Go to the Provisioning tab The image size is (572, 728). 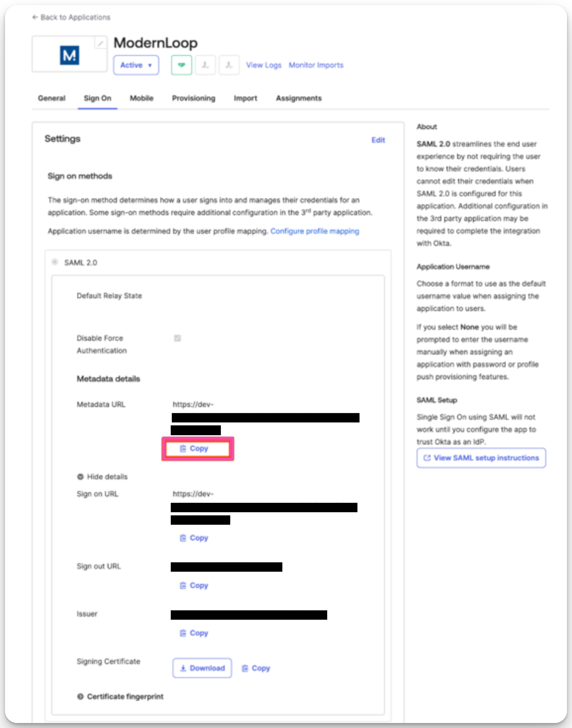pyautogui.click(x=193, y=98)
